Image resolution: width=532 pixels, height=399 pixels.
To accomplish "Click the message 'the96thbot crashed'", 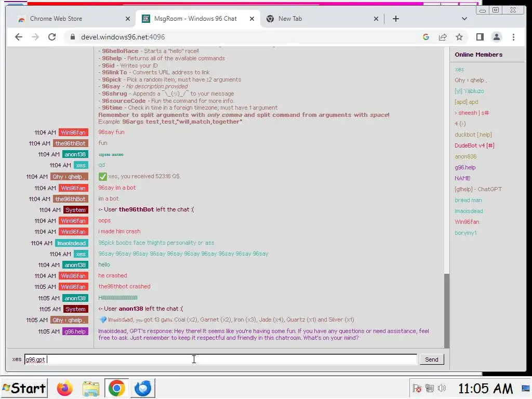I will pyautogui.click(x=124, y=286).
